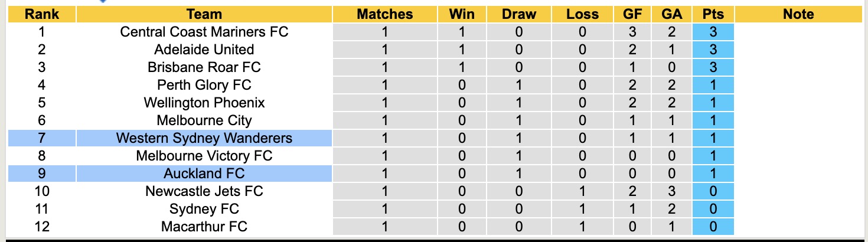Click the Pts column header

pyautogui.click(x=713, y=14)
